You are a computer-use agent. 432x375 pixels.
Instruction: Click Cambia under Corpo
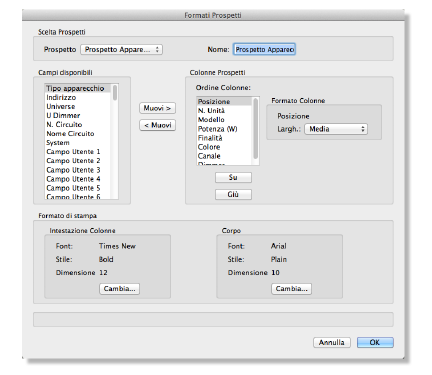click(291, 289)
